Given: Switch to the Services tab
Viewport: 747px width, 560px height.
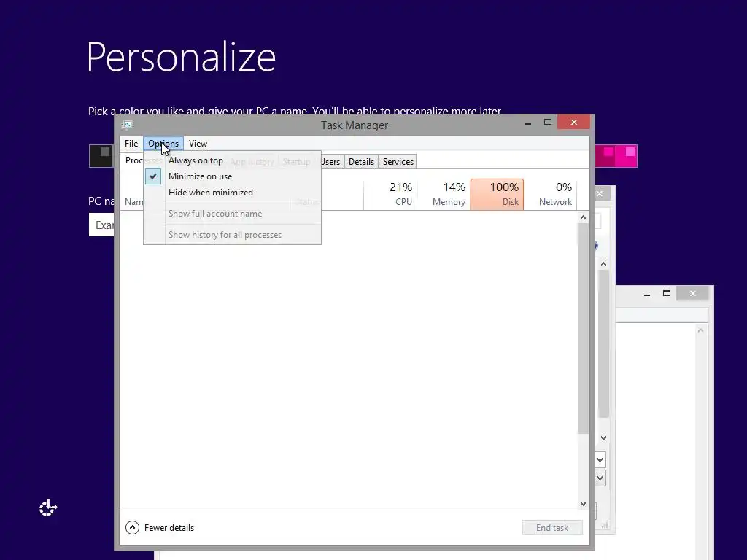Looking at the screenshot, I should [398, 162].
